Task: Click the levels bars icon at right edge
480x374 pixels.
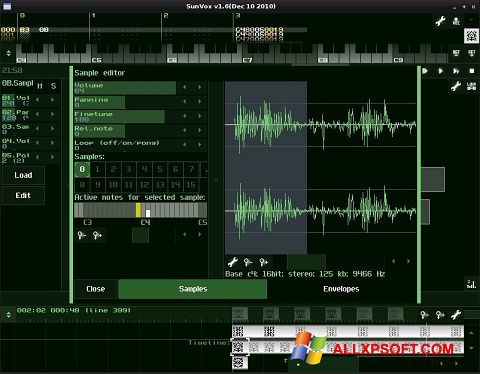Action: pyautogui.click(x=471, y=284)
